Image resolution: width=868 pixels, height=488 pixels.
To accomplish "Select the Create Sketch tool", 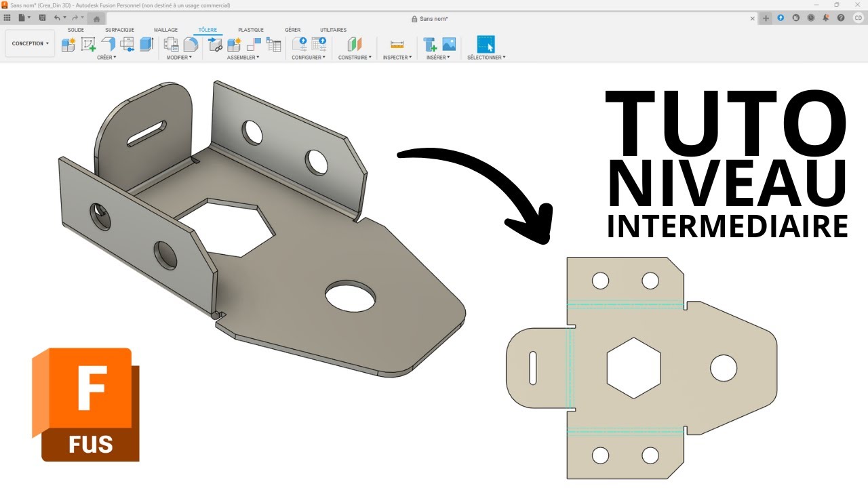I will (88, 45).
